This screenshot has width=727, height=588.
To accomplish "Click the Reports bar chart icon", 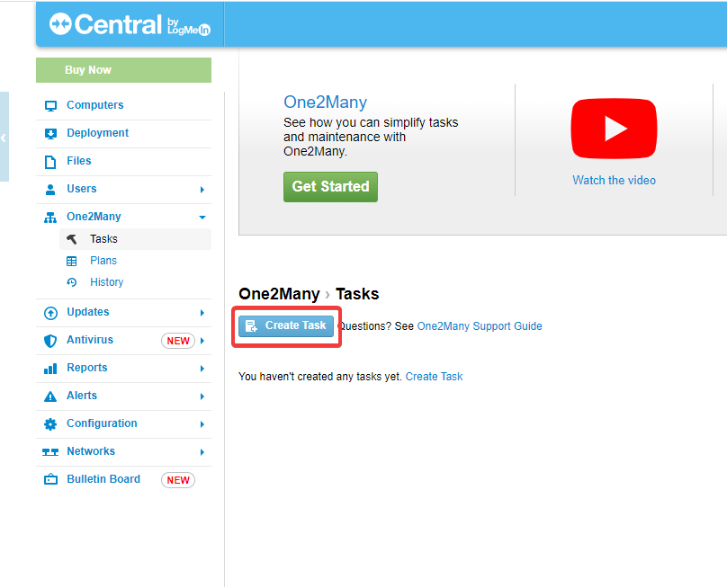I will (50, 369).
